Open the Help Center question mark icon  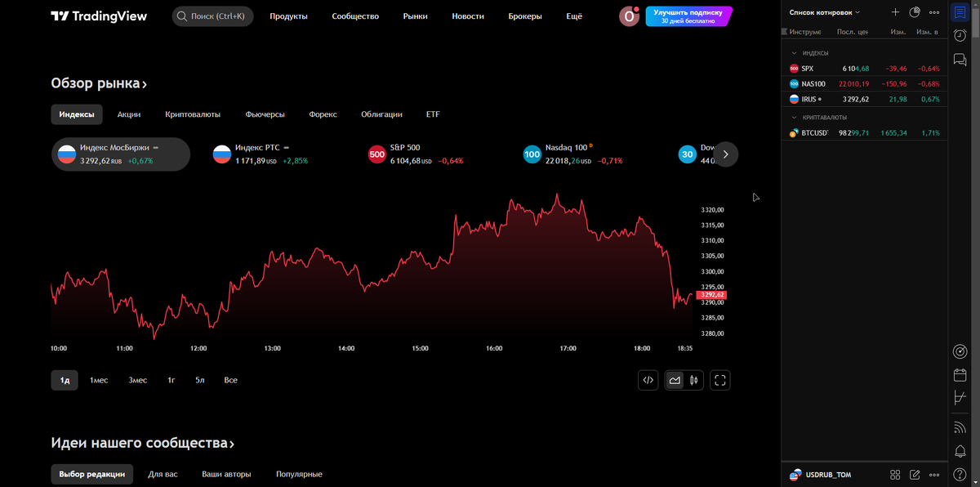(x=960, y=474)
